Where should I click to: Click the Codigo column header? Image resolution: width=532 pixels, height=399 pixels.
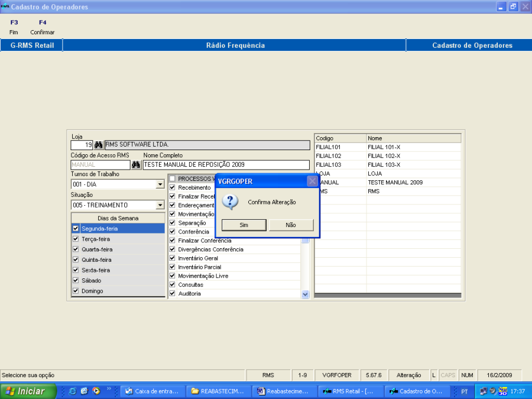(x=340, y=138)
